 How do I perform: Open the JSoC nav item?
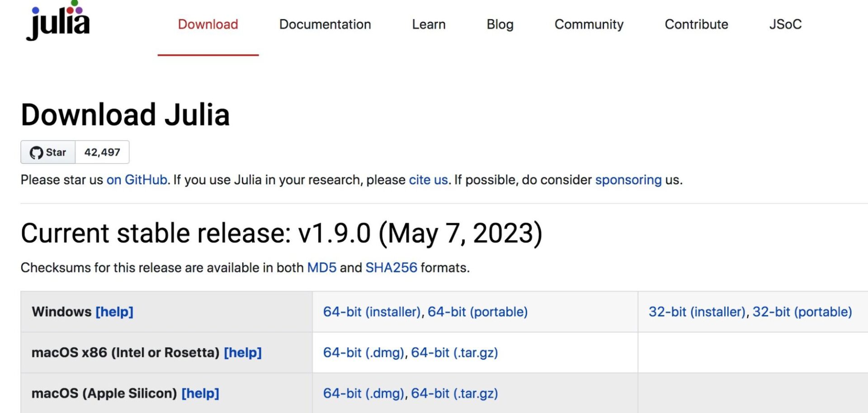click(785, 24)
